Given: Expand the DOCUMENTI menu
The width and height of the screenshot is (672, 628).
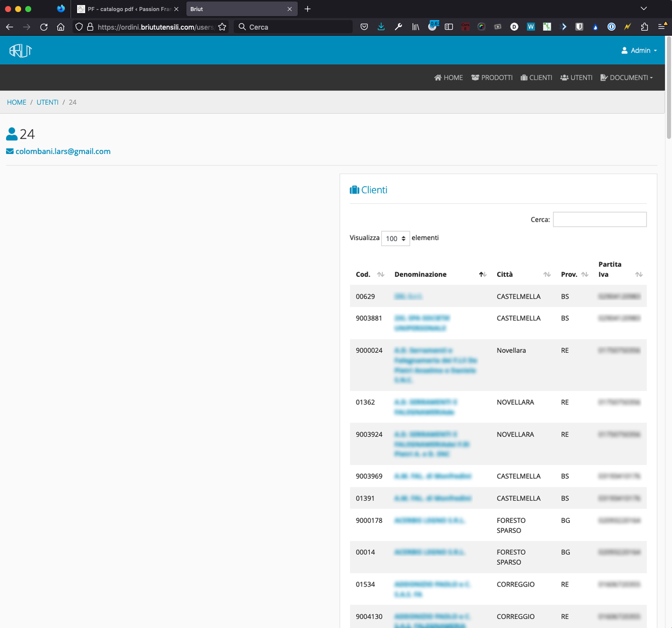Looking at the screenshot, I should tap(626, 77).
